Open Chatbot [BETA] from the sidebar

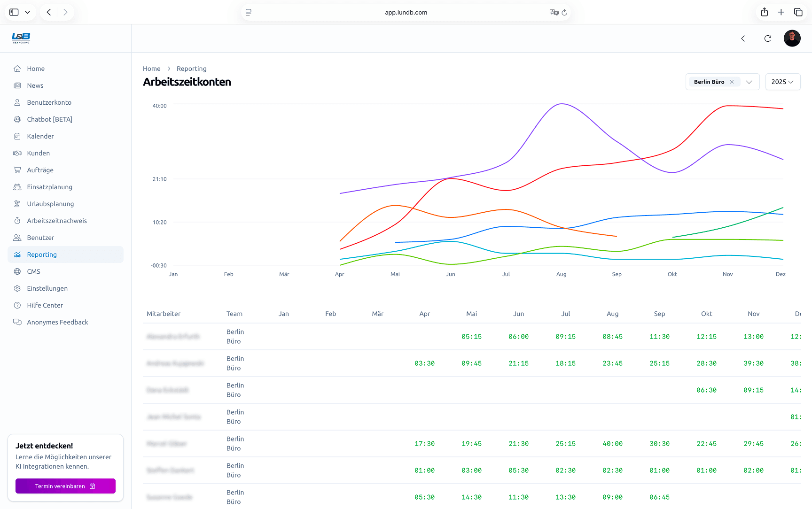click(x=49, y=119)
